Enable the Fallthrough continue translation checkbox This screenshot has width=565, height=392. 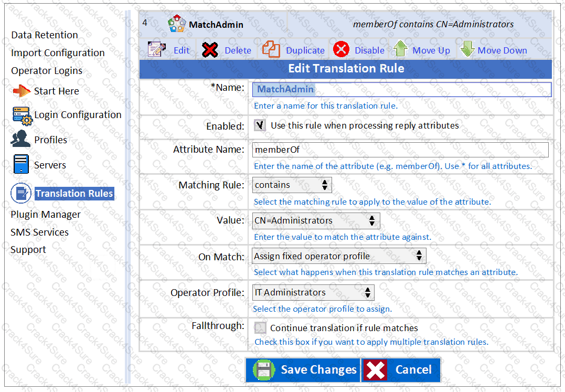(260, 328)
